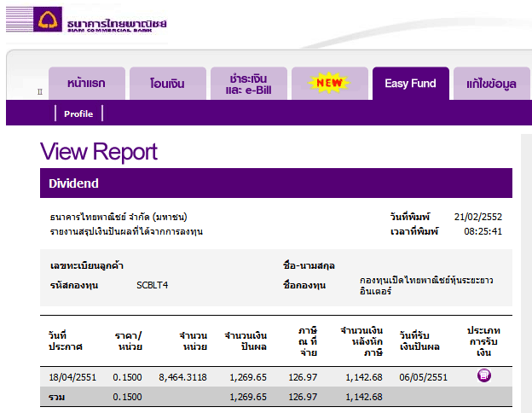Select the print date 21/02/2552
The image size is (532, 413).
coord(478,217)
